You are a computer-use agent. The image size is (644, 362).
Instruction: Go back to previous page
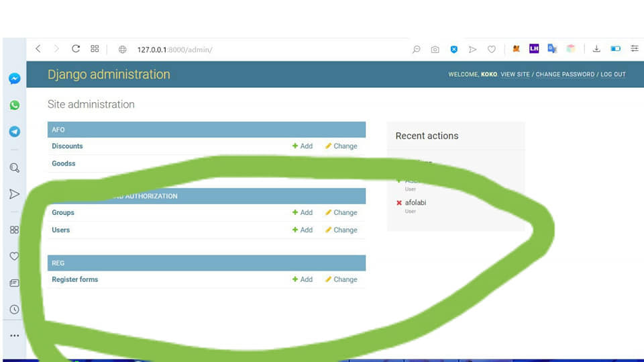pos(38,49)
